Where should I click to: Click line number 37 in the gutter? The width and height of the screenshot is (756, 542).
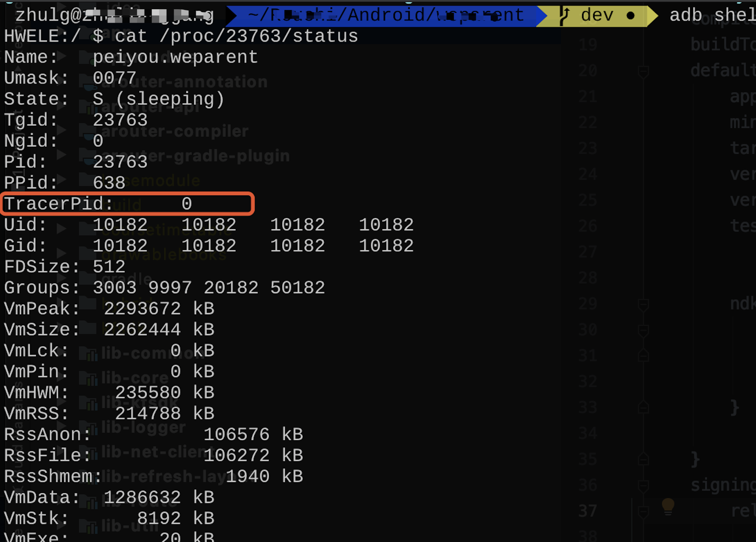[587, 511]
